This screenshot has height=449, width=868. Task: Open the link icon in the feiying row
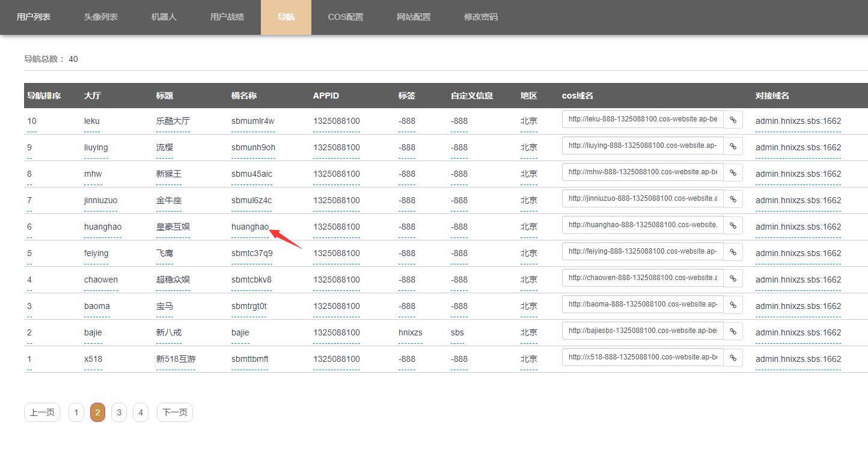[733, 252]
